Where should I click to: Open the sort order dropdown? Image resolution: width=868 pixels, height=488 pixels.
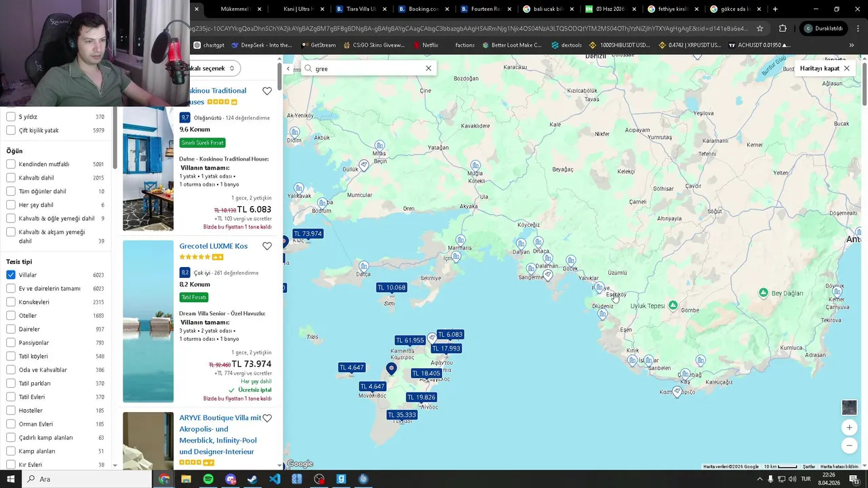214,68
